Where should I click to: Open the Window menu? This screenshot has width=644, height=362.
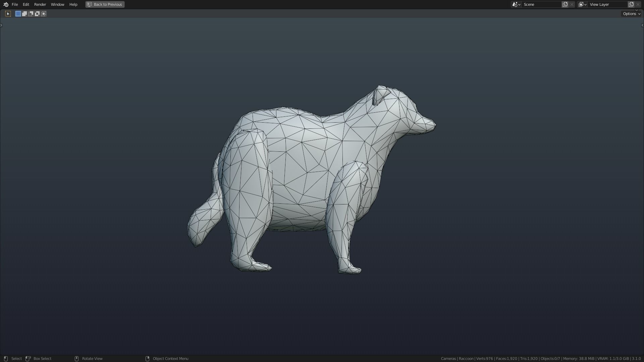point(57,4)
